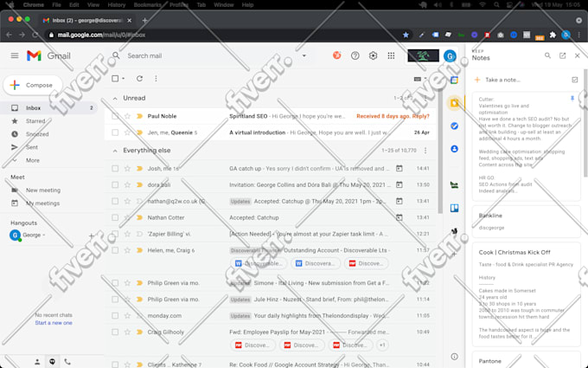Select the Zapier Billing email checkbox
Image resolution: width=588 pixels, height=368 pixels.
(x=115, y=234)
